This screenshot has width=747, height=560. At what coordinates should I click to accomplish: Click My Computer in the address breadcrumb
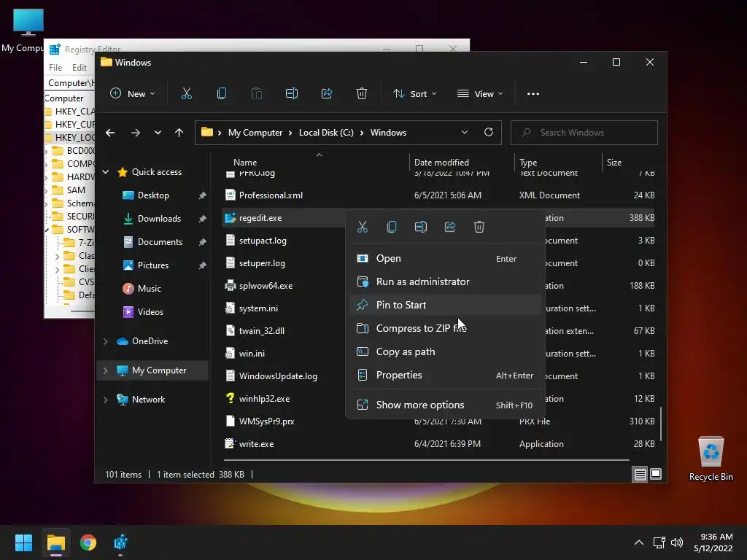click(x=255, y=133)
